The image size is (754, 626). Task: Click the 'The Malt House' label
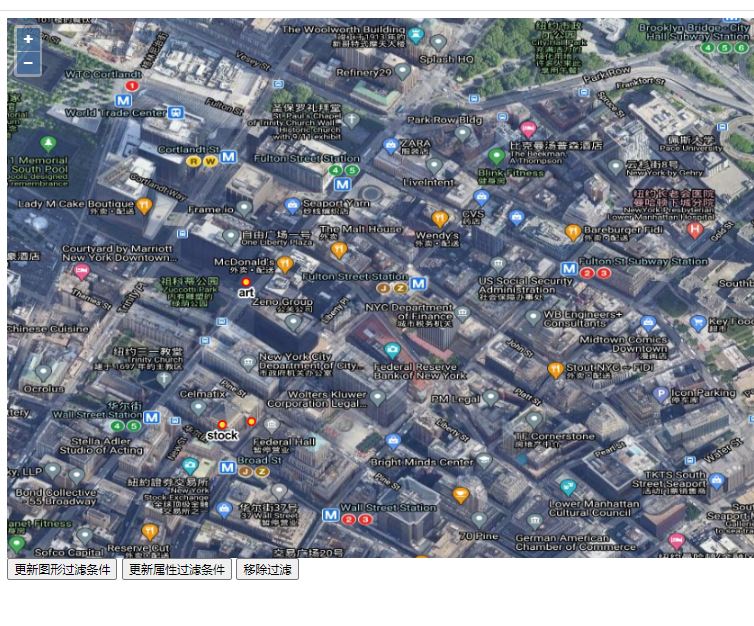(x=361, y=229)
